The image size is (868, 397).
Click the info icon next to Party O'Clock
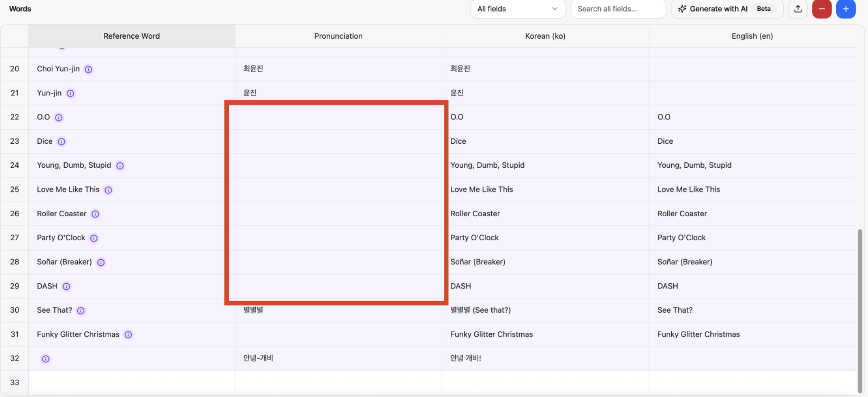tap(94, 238)
